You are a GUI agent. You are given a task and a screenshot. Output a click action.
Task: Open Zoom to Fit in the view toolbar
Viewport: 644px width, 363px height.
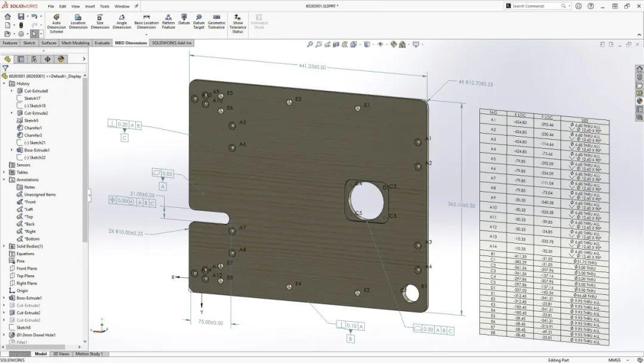(309, 44)
